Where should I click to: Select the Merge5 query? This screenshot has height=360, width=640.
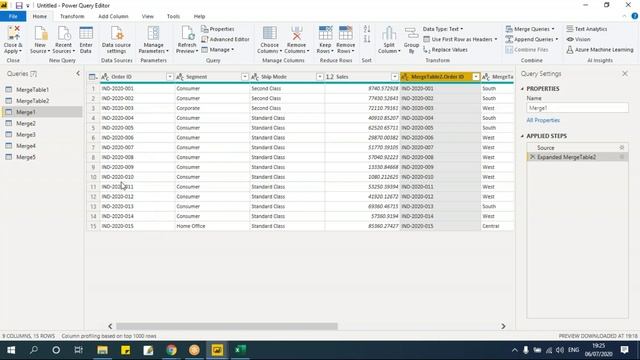click(42, 157)
